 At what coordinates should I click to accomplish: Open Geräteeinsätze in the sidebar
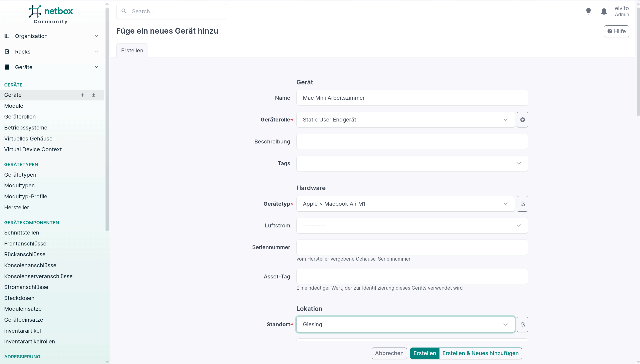(24, 320)
